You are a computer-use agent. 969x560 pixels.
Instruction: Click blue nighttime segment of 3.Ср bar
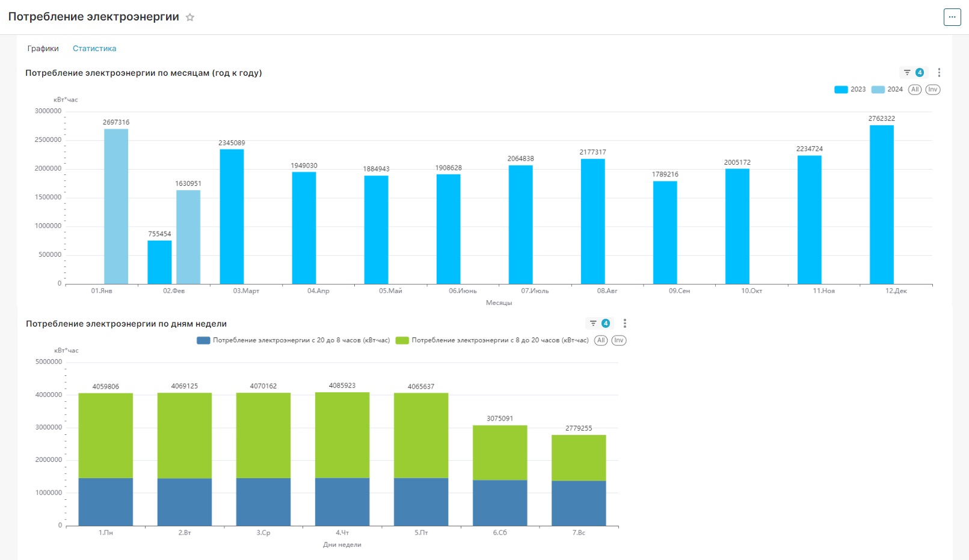click(x=263, y=502)
